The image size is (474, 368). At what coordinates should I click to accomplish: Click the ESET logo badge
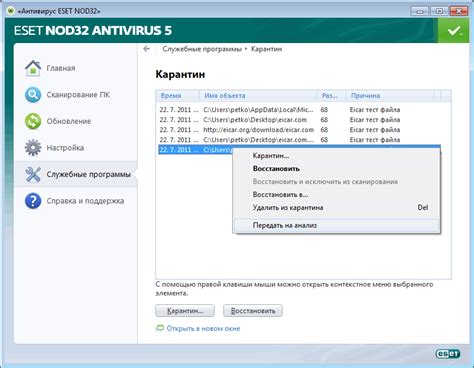tap(448, 354)
